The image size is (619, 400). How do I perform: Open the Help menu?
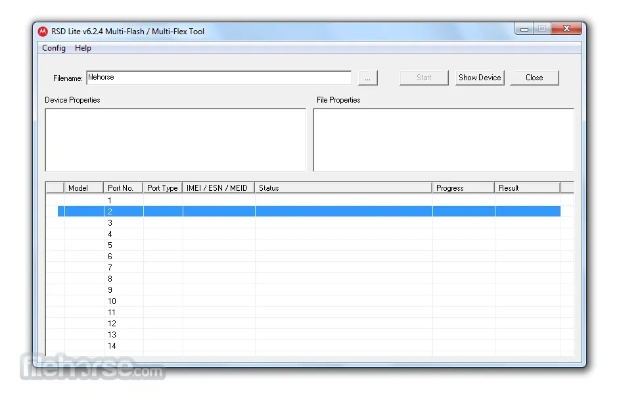pos(83,48)
